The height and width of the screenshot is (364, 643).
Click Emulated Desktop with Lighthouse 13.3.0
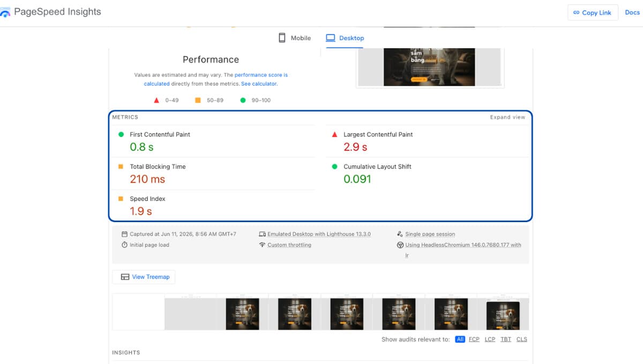click(319, 234)
